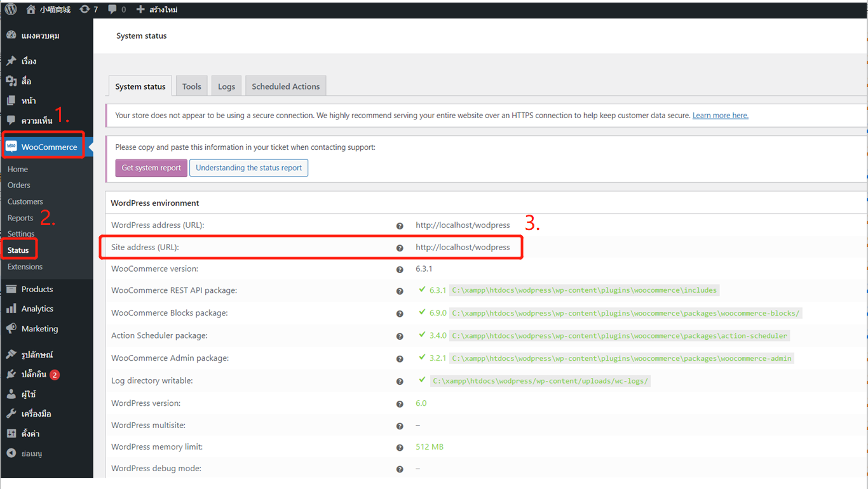
Task: Click help icon for WordPress version
Action: coord(400,404)
